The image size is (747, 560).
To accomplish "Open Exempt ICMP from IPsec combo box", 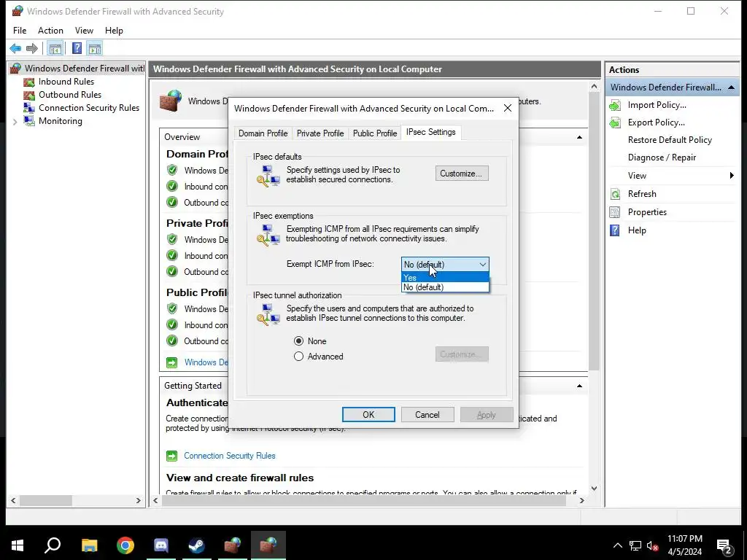I will tap(445, 264).
